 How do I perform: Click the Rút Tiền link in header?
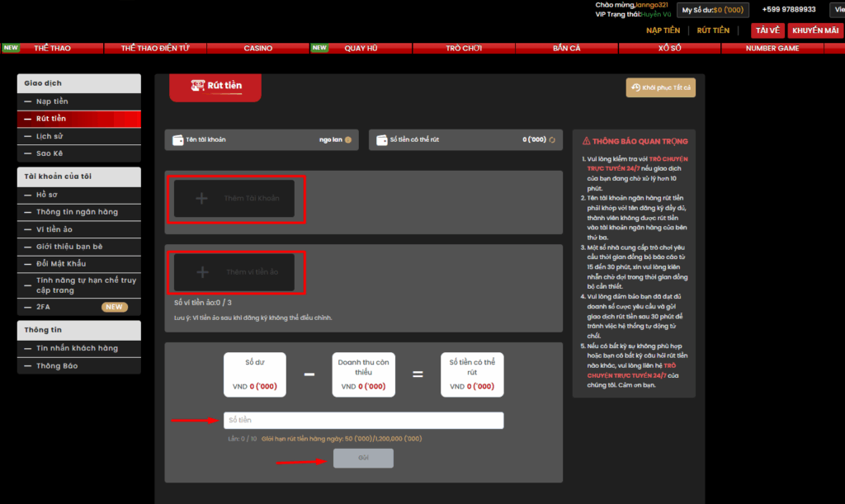pyautogui.click(x=713, y=31)
